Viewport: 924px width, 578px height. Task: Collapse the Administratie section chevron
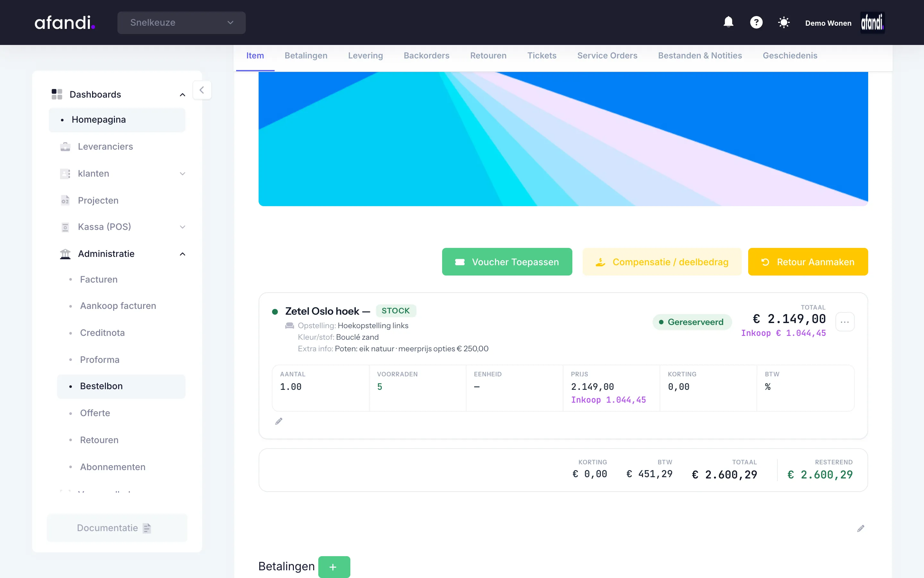coord(183,254)
